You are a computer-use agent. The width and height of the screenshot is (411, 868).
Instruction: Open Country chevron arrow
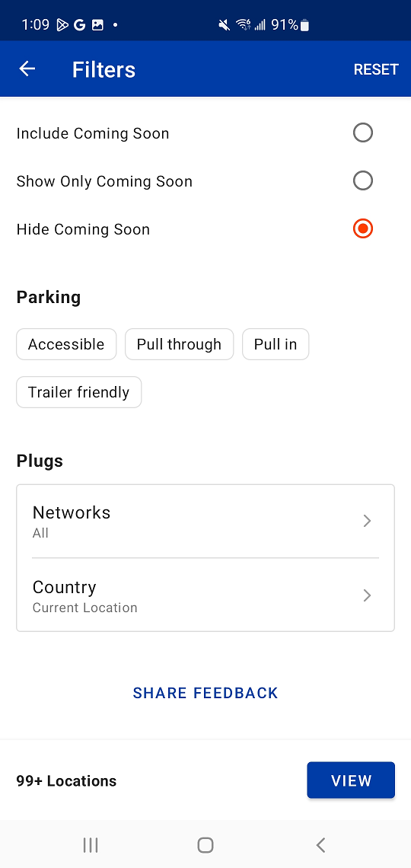click(367, 595)
